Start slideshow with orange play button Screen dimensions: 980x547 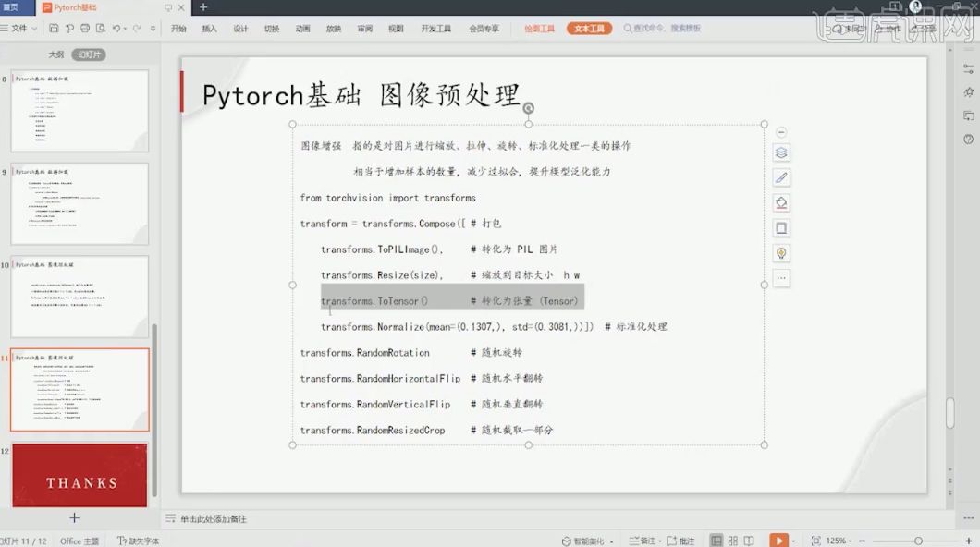click(778, 541)
